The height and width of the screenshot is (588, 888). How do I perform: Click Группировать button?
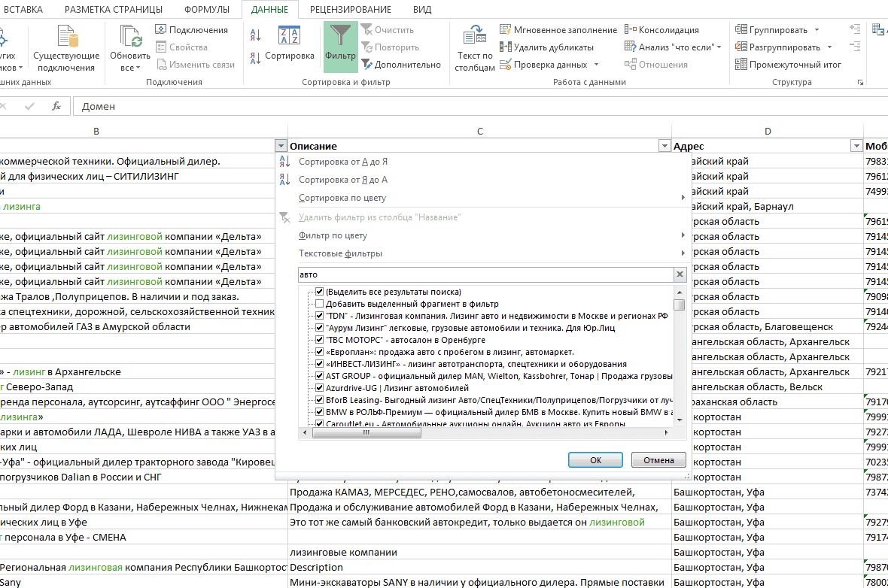(772, 30)
